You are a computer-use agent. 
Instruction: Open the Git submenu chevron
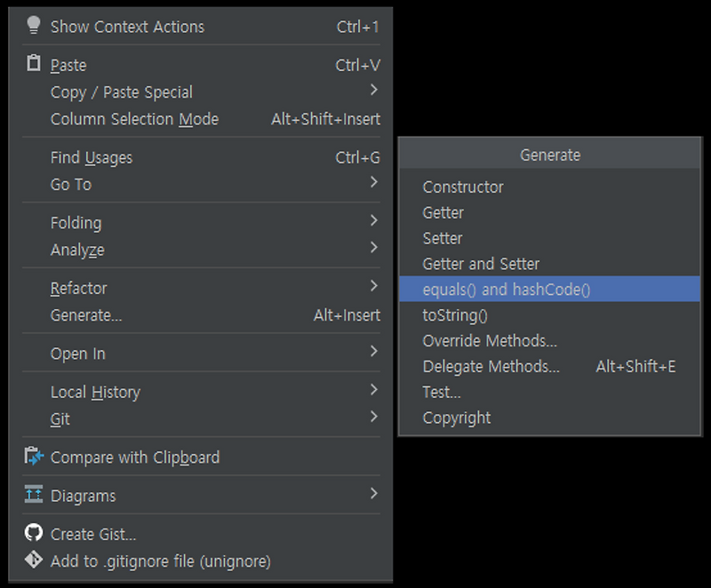(373, 417)
